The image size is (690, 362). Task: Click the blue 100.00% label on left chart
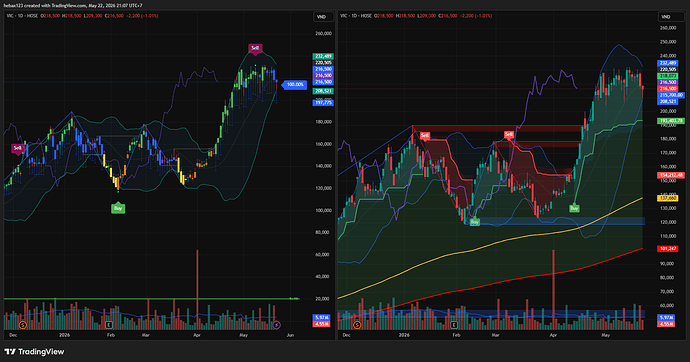294,84
